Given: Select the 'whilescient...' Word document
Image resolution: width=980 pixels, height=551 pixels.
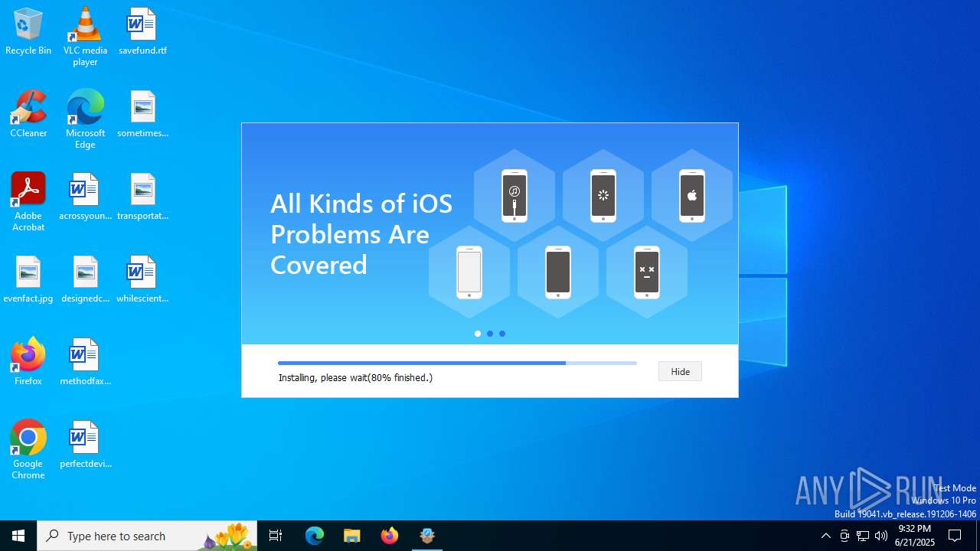Looking at the screenshot, I should click(x=142, y=279).
